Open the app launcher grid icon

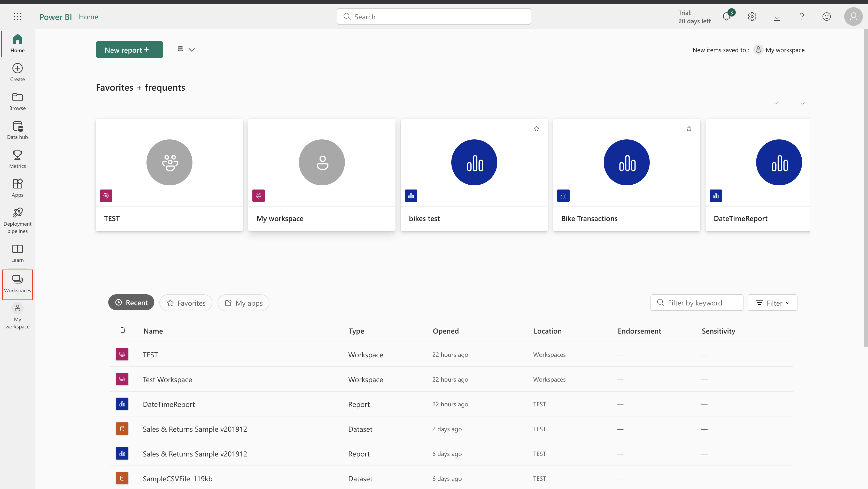pyautogui.click(x=18, y=17)
